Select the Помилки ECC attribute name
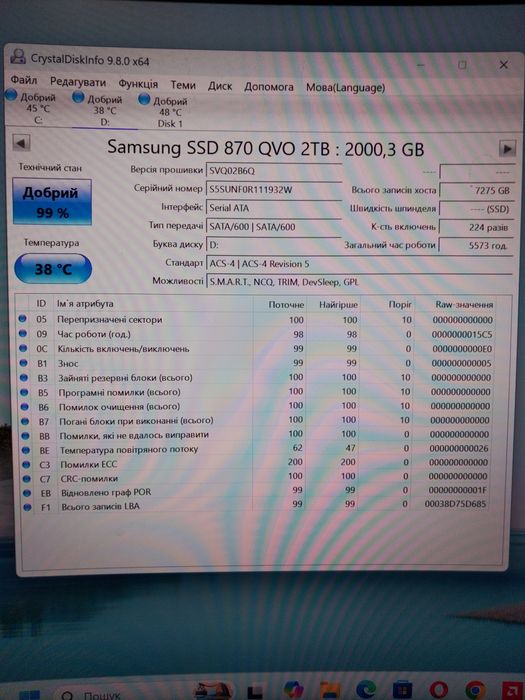 88,464
